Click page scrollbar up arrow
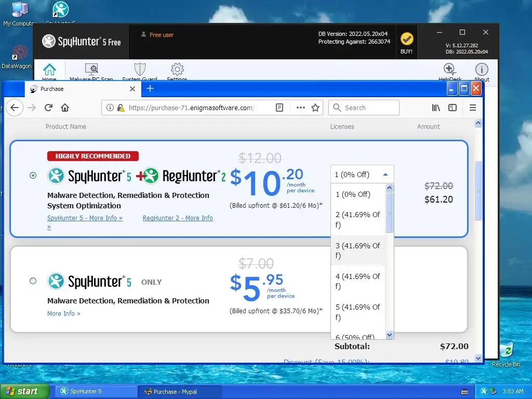532x399 pixels. tap(478, 123)
